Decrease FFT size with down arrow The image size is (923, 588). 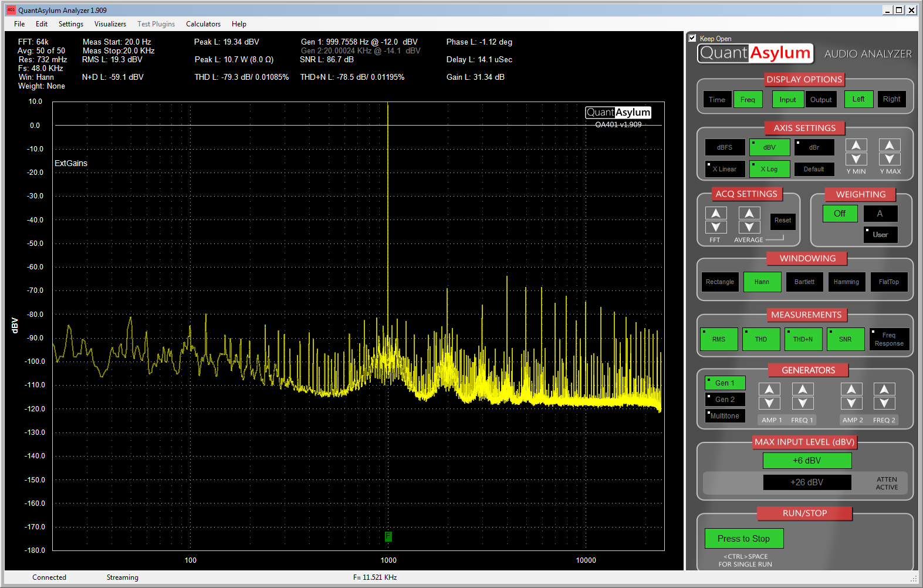coord(716,227)
